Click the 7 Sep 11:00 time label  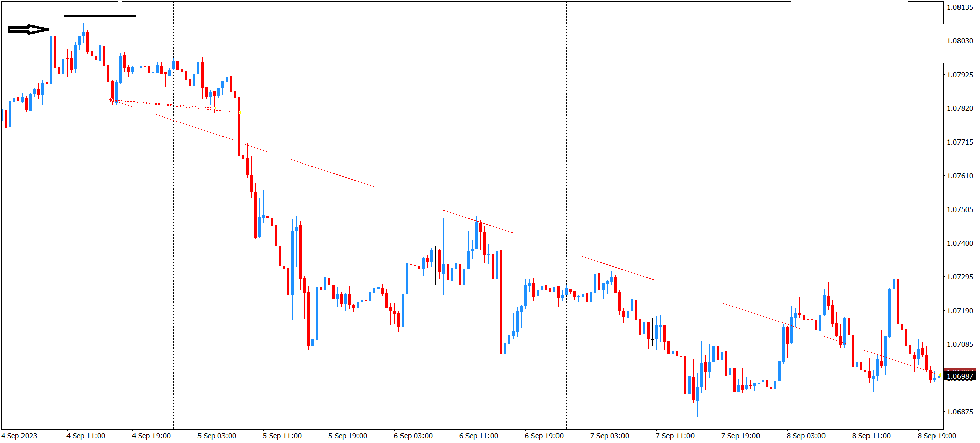675,436
